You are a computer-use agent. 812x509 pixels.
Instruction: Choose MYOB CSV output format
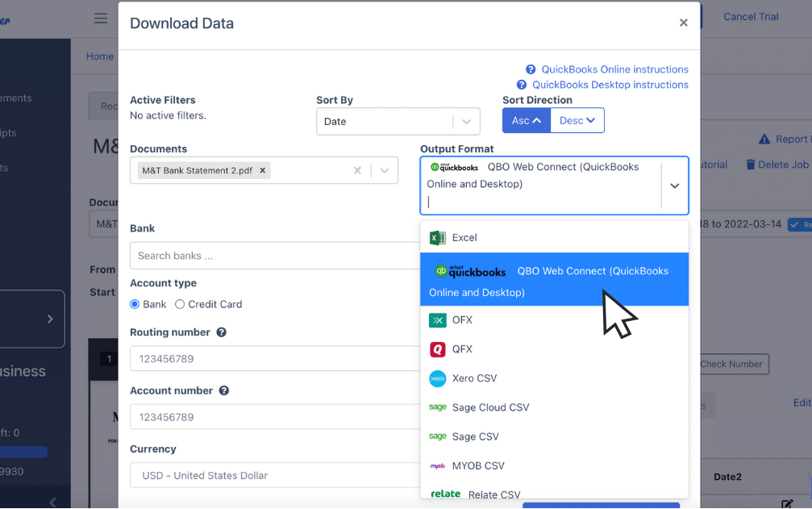coord(554,465)
